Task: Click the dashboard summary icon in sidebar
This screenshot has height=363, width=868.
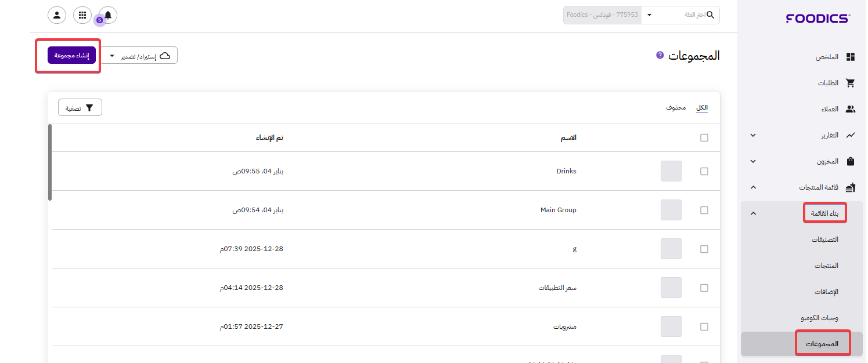Action: [851, 57]
